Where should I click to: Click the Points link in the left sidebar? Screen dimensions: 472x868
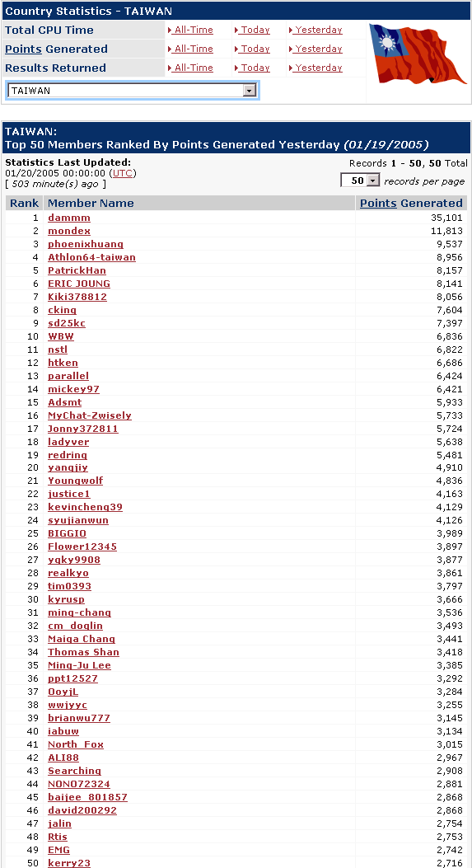tap(23, 49)
